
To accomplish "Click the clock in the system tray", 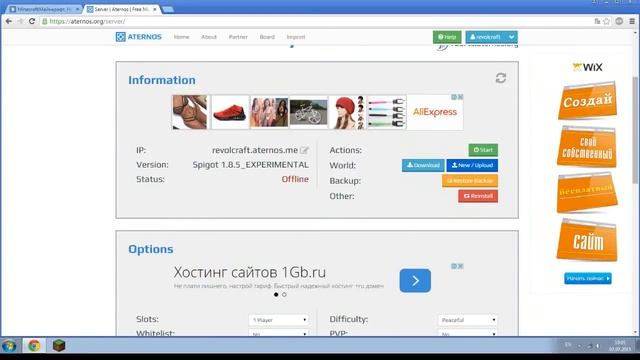I will point(620,346).
